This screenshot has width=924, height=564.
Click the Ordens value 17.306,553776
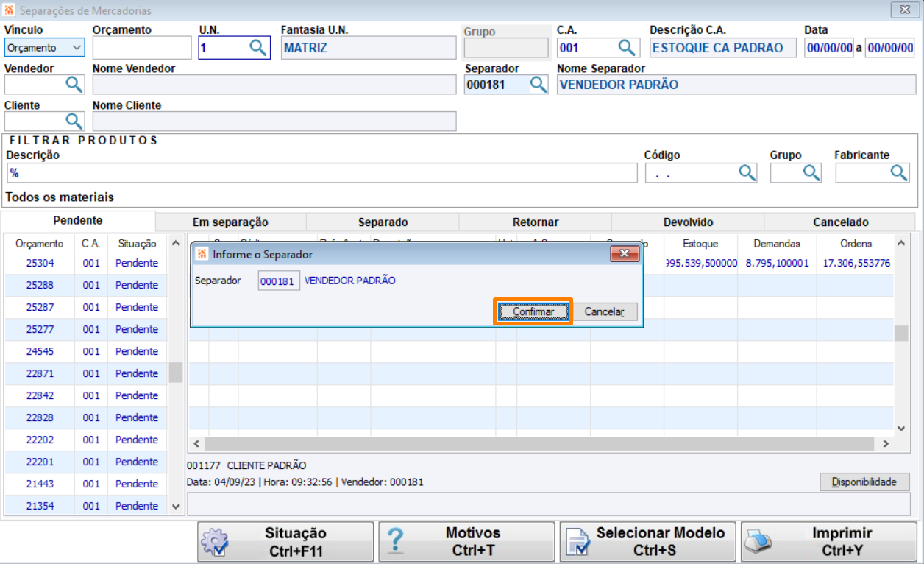coord(856,263)
